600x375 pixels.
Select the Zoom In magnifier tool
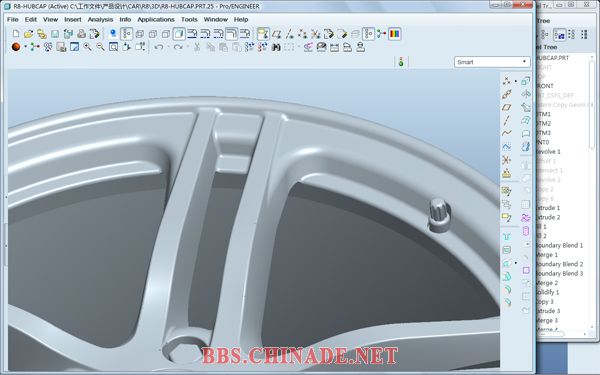point(88,47)
